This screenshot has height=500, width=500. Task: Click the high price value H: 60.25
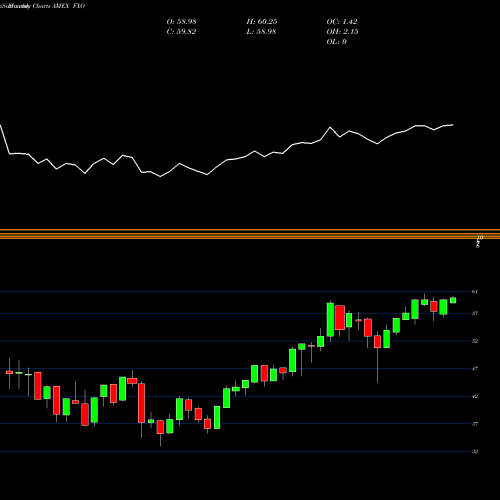point(262,22)
